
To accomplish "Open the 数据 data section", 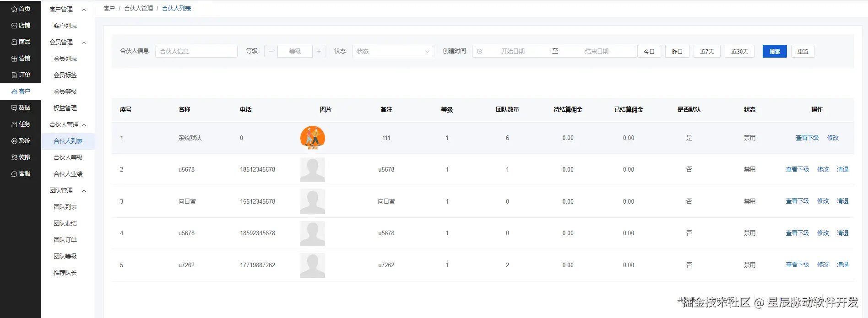I will pos(21,108).
